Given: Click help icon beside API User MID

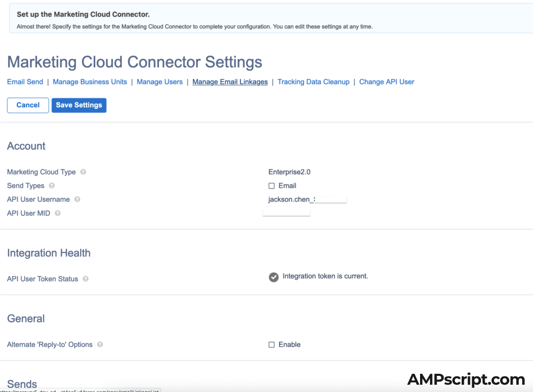Looking at the screenshot, I should click(57, 213).
